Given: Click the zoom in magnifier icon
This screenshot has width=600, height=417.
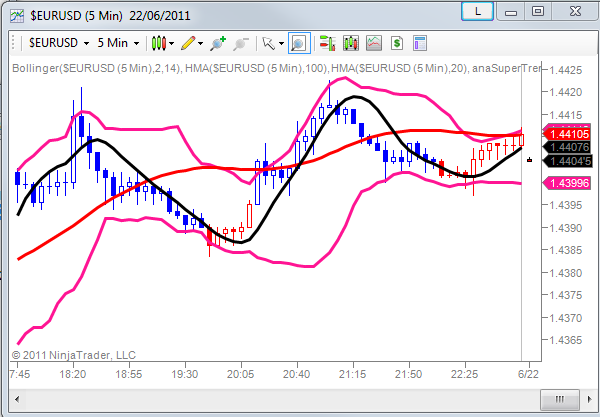Looking at the screenshot, I should pos(218,44).
